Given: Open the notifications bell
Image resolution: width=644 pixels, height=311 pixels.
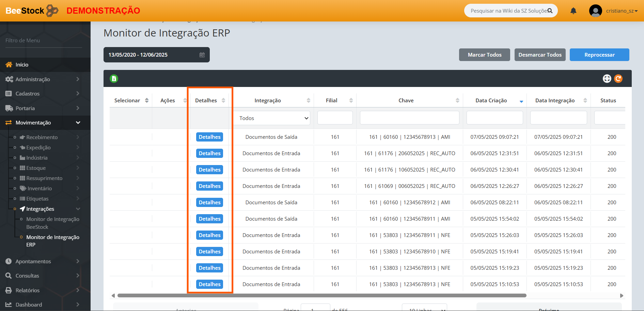Looking at the screenshot, I should [574, 11].
